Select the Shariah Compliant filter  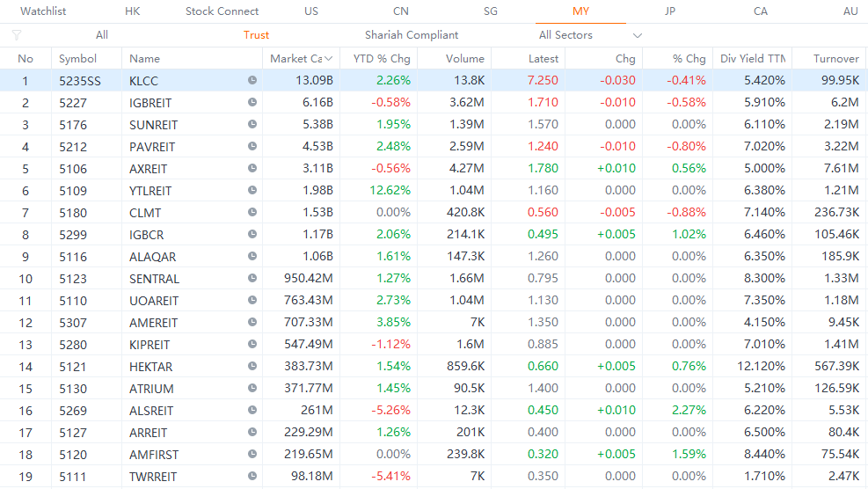(412, 35)
